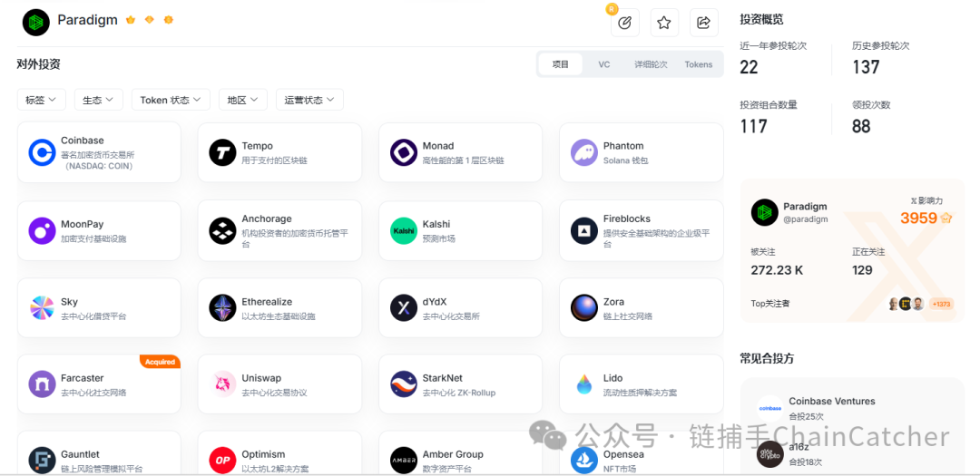Open the 地区 filter dropdown
The width and height of the screenshot is (980, 476).
pyautogui.click(x=243, y=100)
